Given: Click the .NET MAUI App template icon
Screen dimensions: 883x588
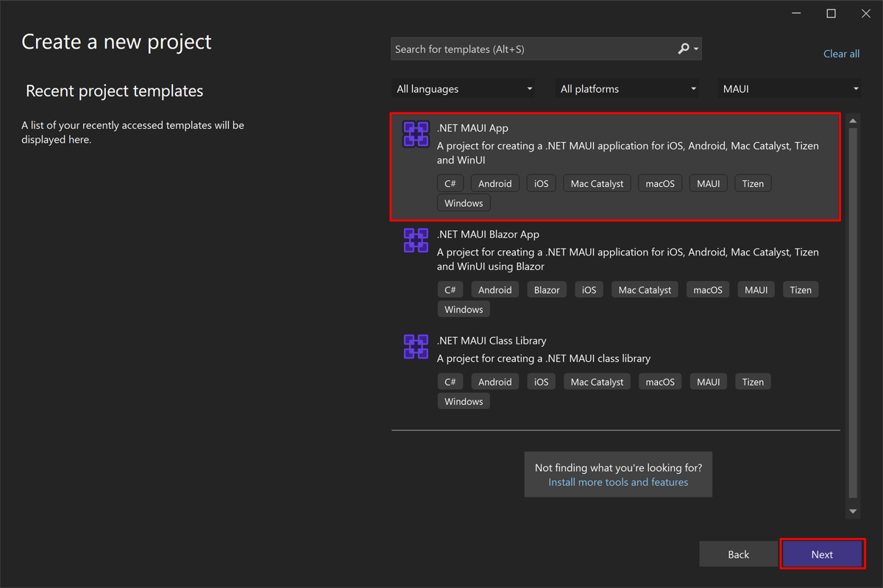Looking at the screenshot, I should 416,134.
